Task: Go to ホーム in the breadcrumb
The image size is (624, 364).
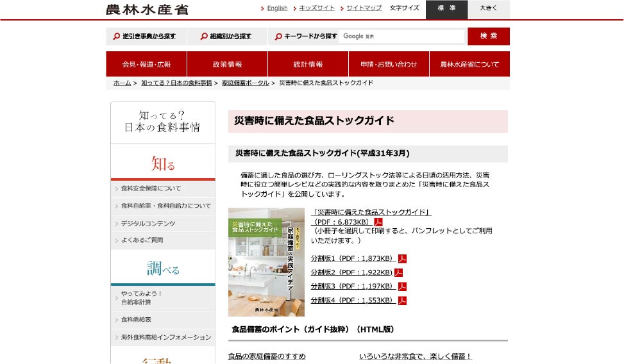Action: [122, 83]
